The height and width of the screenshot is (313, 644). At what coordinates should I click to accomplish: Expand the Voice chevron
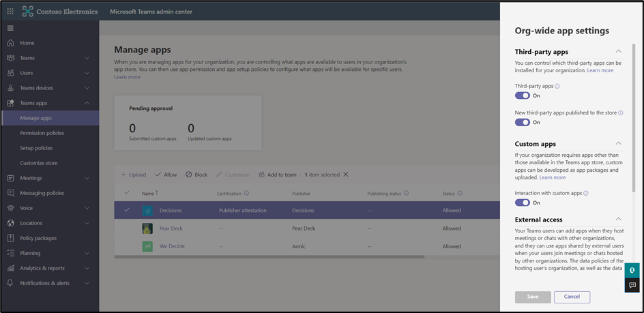[87, 208]
